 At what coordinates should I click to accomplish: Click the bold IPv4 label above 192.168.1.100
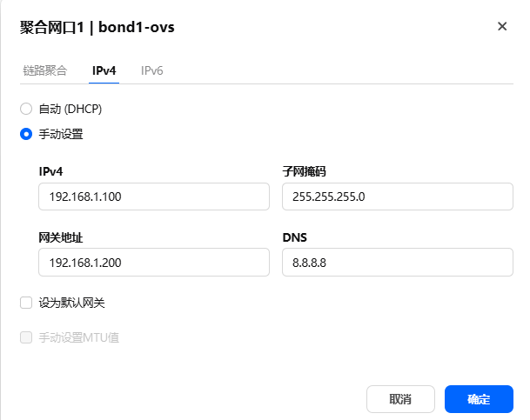coord(52,170)
